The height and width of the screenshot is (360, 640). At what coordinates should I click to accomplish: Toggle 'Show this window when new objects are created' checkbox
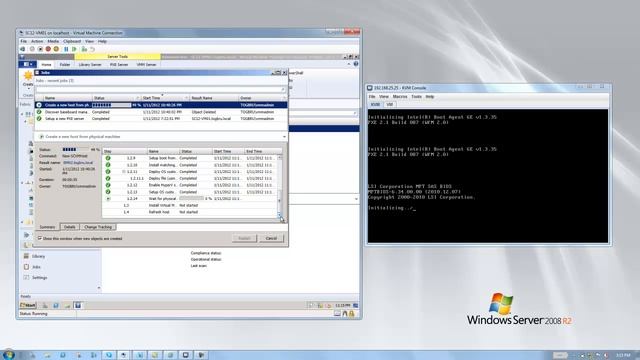tap(40, 238)
